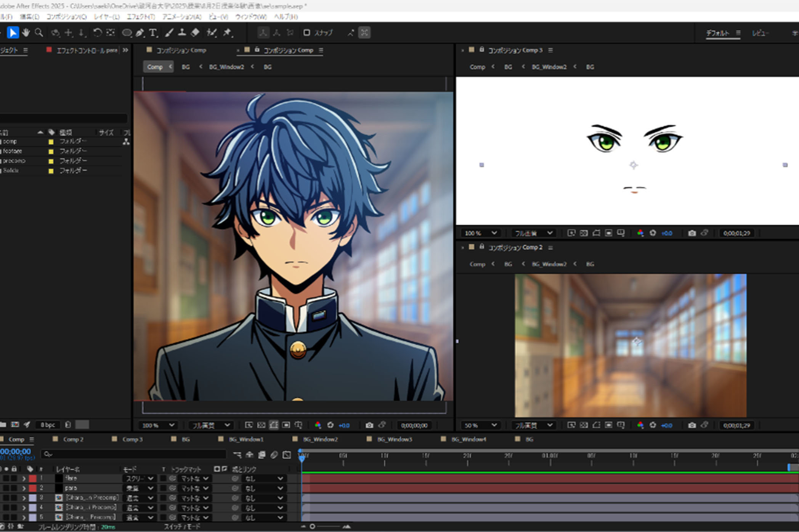This screenshot has height=532, width=799.
Task: Click the timeline zoom slider handle
Action: (313, 526)
